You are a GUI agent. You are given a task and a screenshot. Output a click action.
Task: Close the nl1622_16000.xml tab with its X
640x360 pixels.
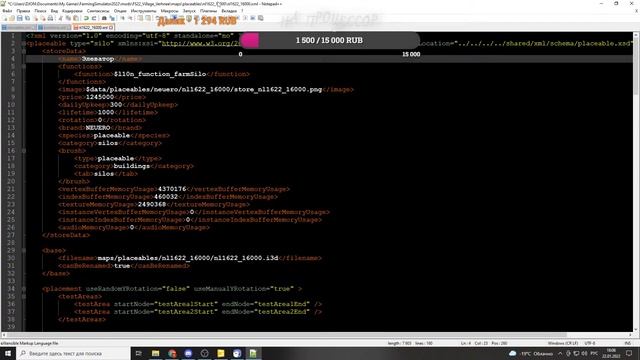tap(111, 27)
